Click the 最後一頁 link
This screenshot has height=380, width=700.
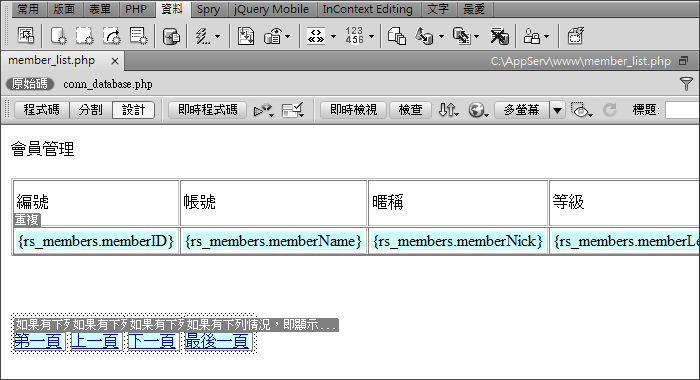[x=217, y=342]
